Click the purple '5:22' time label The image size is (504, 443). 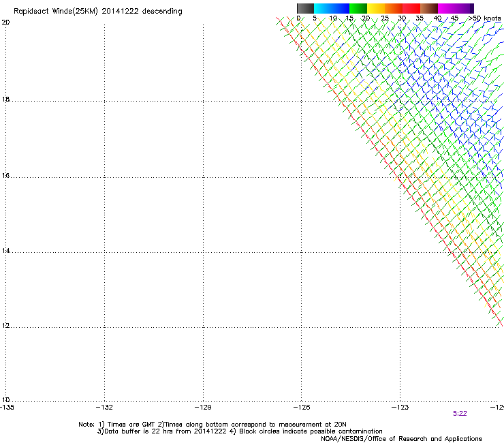click(460, 414)
